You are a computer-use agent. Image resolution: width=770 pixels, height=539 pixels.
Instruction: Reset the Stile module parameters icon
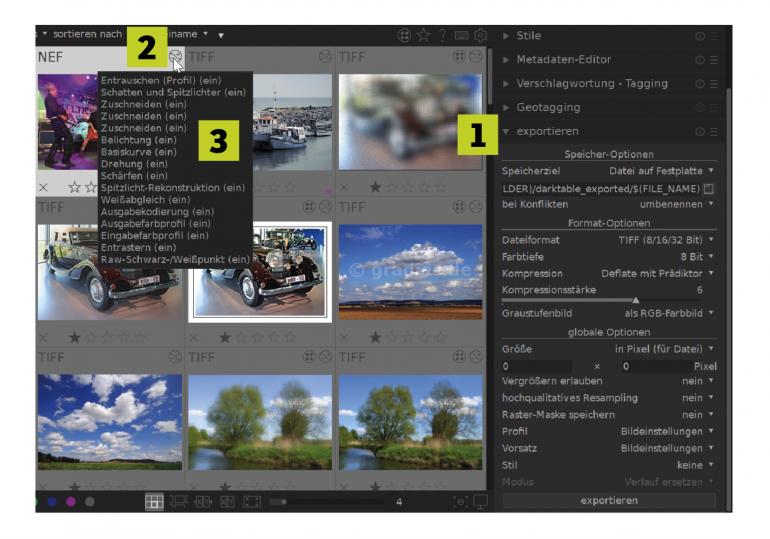[x=700, y=36]
